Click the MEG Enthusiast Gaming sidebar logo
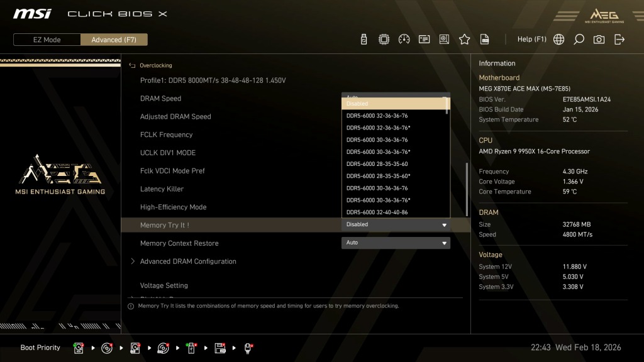644x362 pixels. click(x=60, y=174)
